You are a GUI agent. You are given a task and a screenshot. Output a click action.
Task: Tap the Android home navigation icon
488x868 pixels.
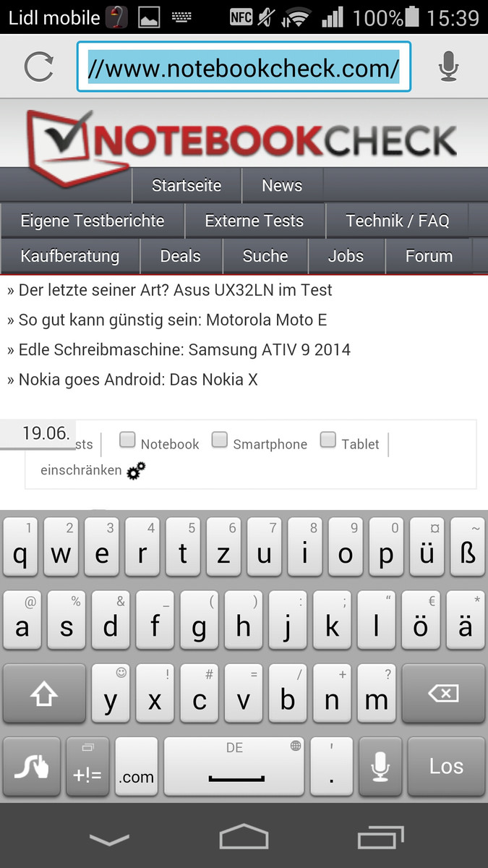tap(244, 838)
